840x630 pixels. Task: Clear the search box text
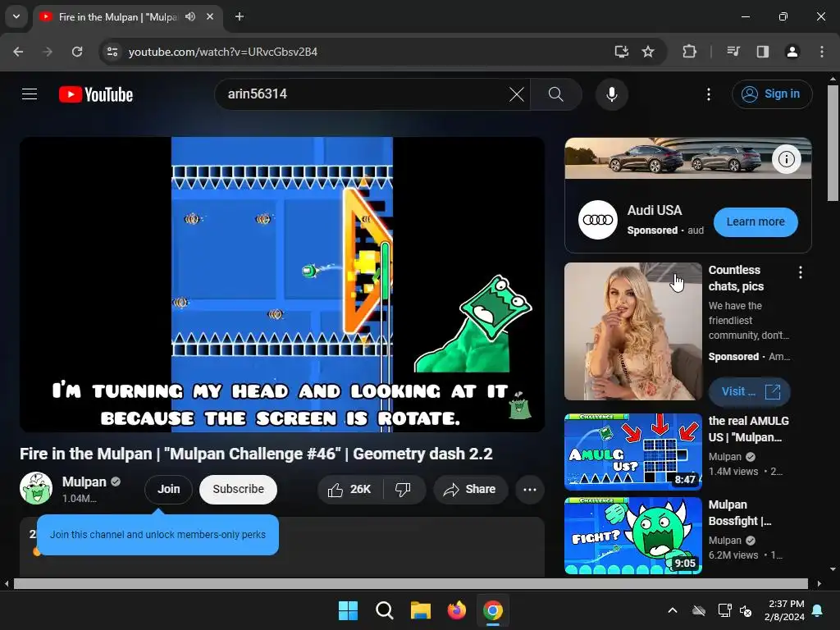517,95
